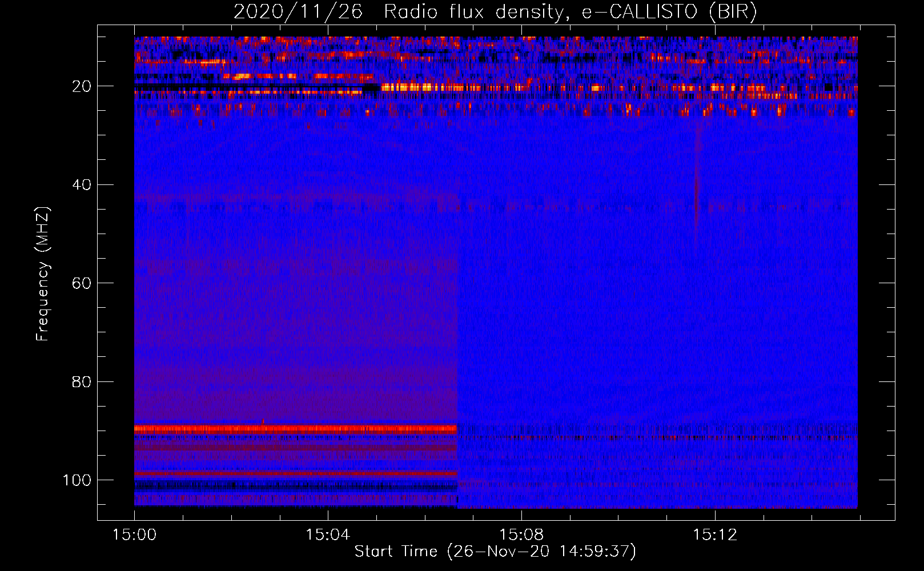924x571 pixels.
Task: Click the "60" frequency tick label
Action: click(x=82, y=283)
